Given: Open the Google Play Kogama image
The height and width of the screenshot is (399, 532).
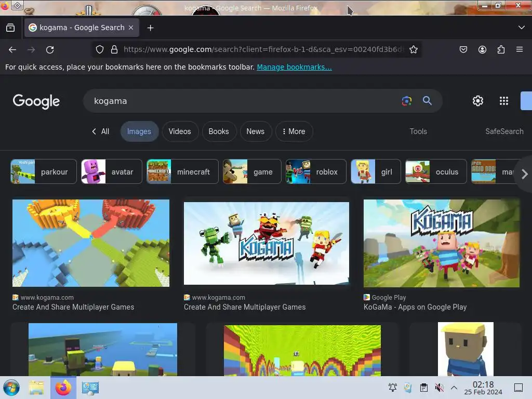Looking at the screenshot, I should click(442, 243).
